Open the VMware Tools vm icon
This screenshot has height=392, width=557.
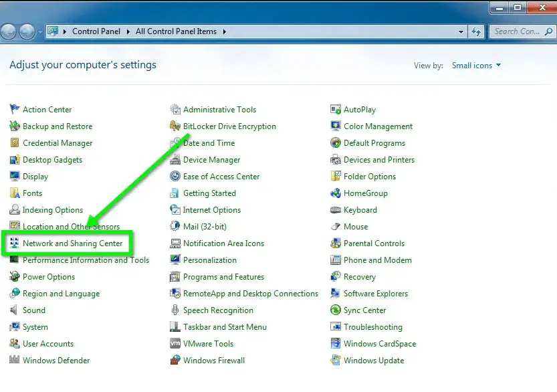pyautogui.click(x=175, y=343)
